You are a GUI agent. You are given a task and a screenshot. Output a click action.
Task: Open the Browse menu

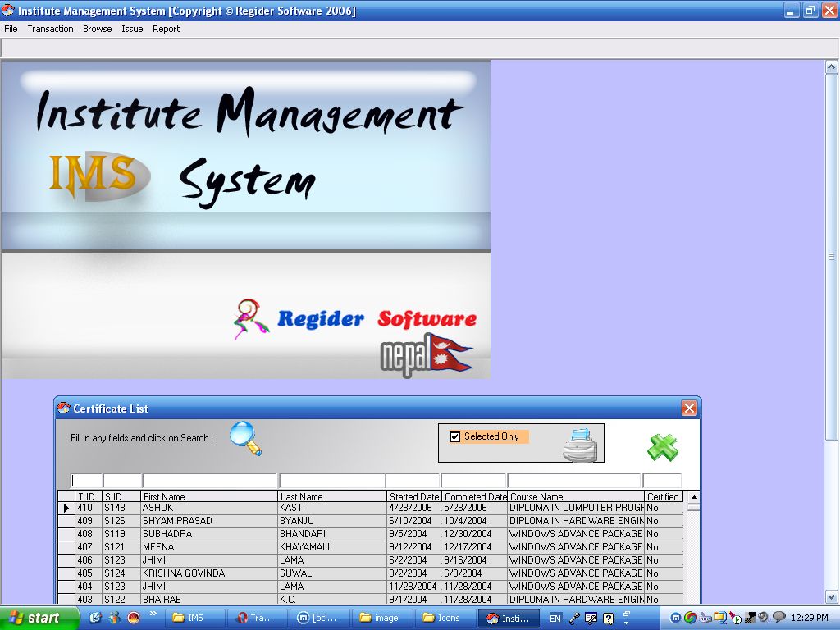pyautogui.click(x=97, y=29)
